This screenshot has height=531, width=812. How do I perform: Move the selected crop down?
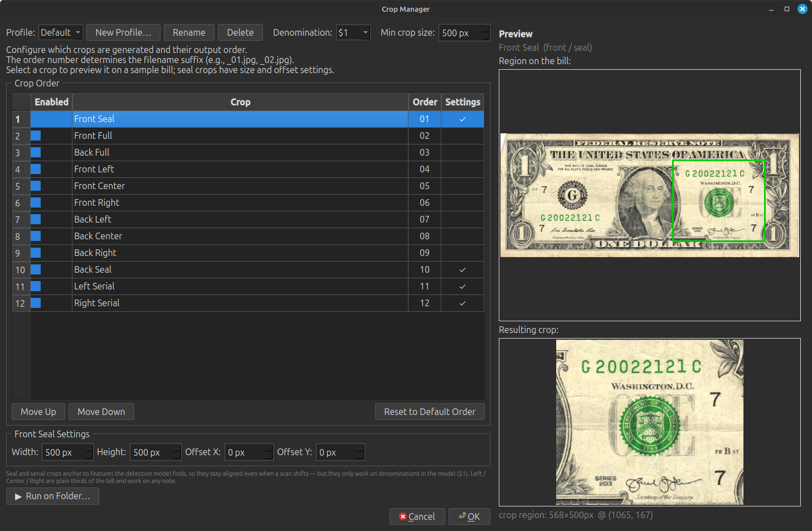click(101, 412)
